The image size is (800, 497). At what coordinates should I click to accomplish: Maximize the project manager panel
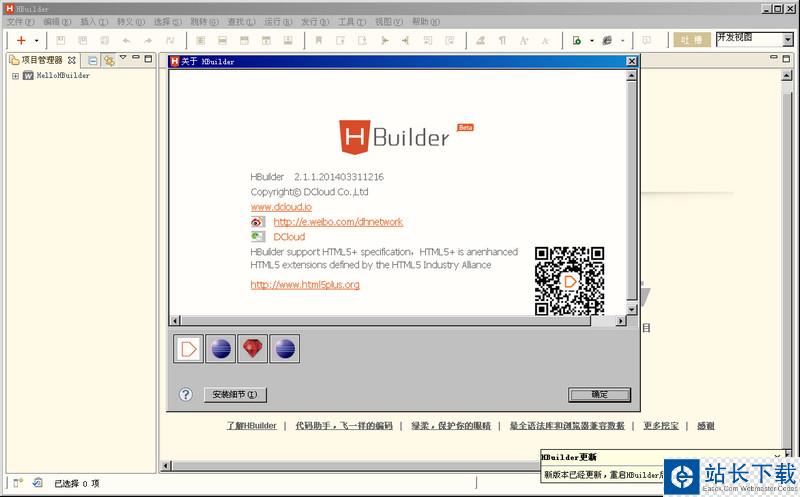click(x=148, y=59)
